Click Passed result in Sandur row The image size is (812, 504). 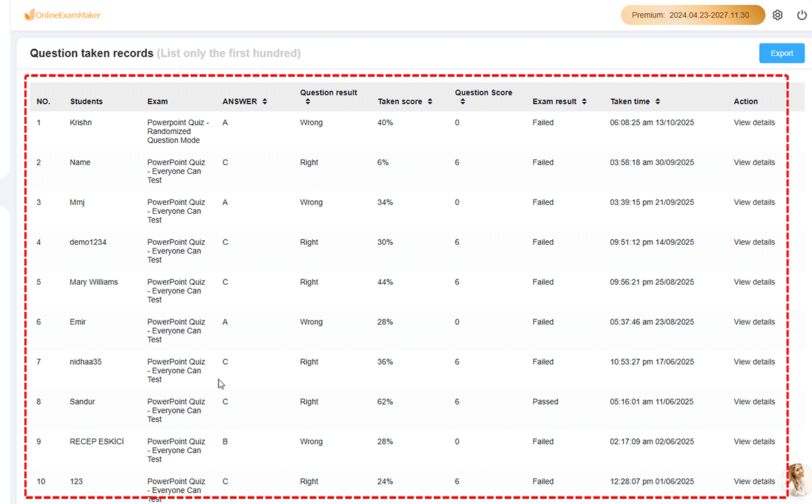tap(545, 402)
